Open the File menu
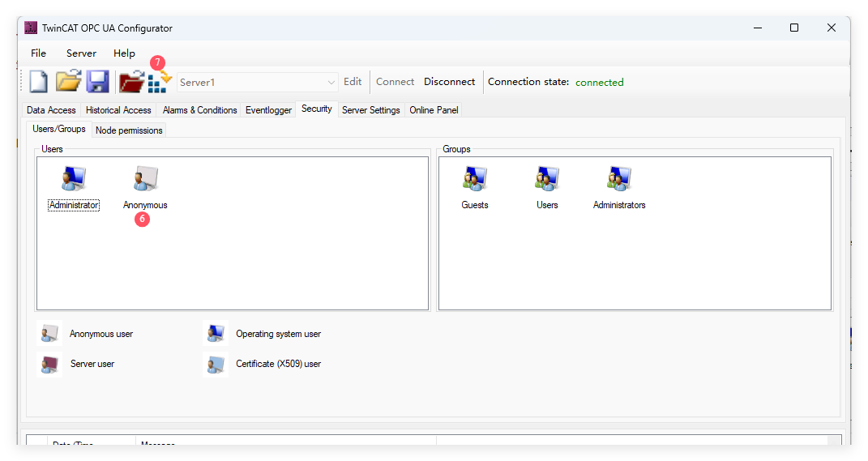This screenshot has width=868, height=461. [38, 53]
